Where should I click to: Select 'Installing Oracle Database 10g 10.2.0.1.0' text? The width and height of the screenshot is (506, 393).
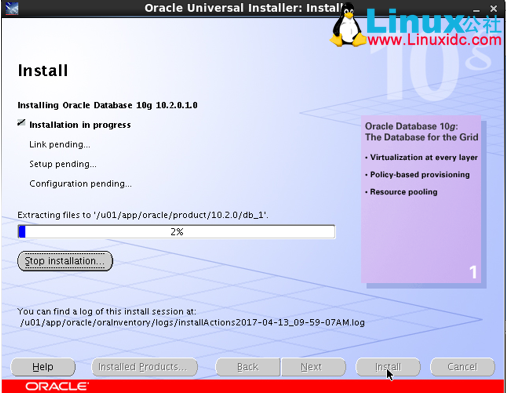pos(107,105)
